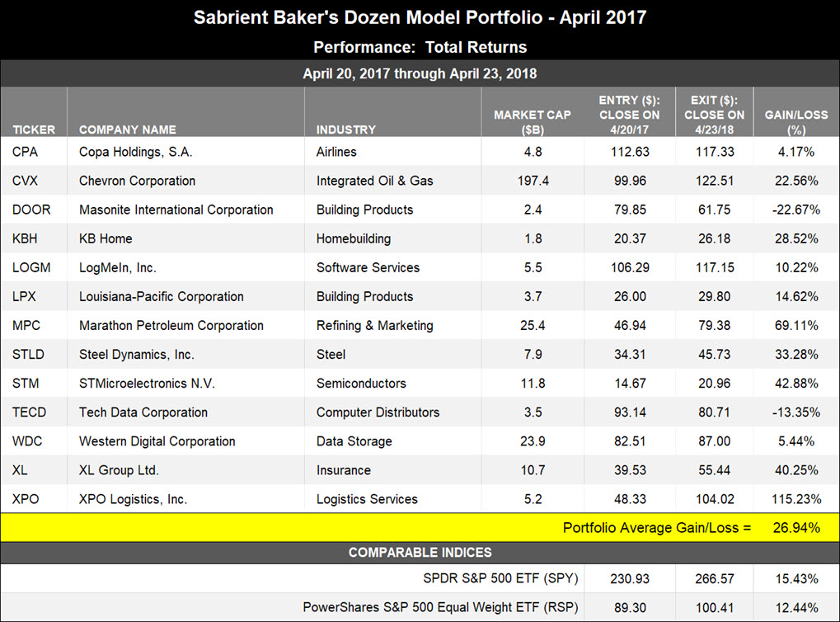Screen dimensions: 840x622
Task: Click STMicroelectronics N.V. company name
Action: pyautogui.click(x=147, y=384)
